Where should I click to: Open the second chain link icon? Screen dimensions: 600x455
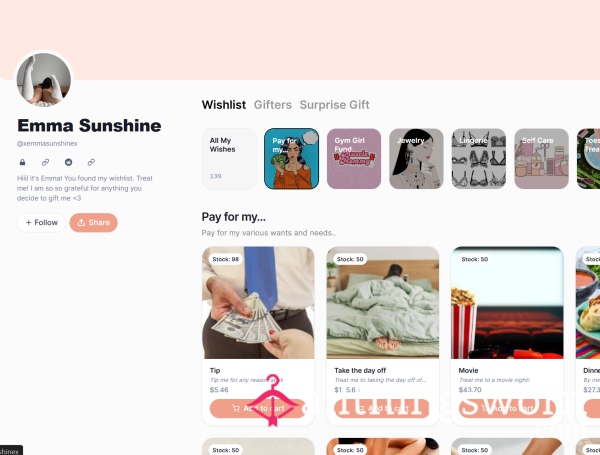91,162
